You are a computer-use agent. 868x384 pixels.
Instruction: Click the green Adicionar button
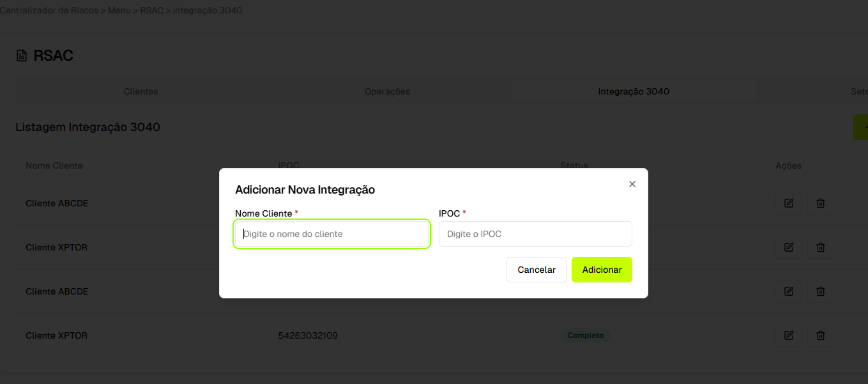[x=602, y=270]
